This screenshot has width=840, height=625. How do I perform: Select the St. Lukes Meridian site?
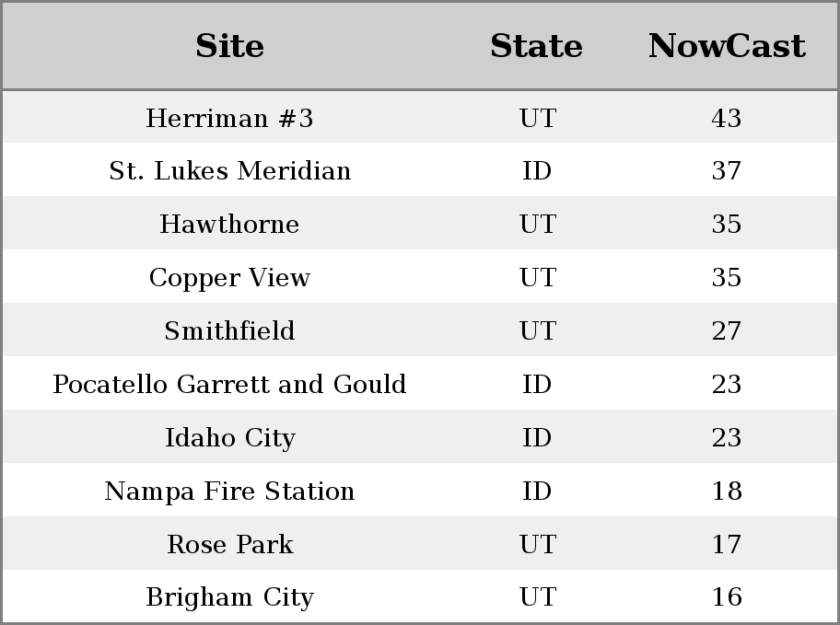click(230, 171)
